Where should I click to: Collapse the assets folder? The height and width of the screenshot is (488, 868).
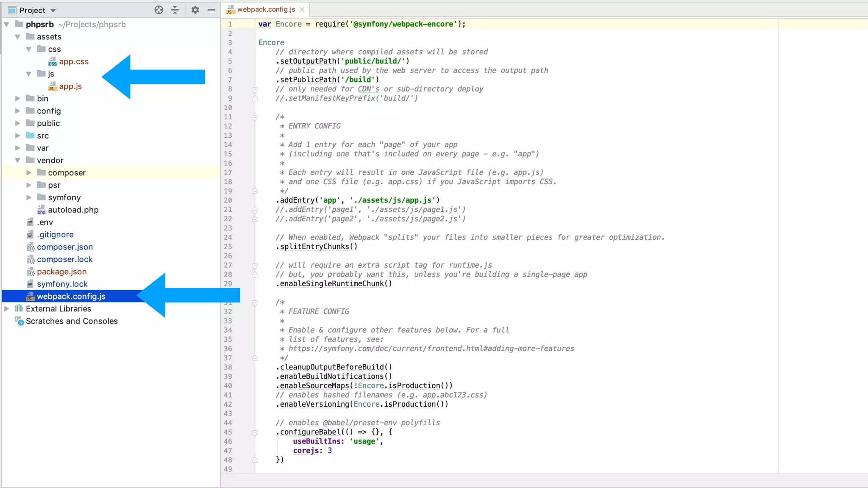[18, 37]
